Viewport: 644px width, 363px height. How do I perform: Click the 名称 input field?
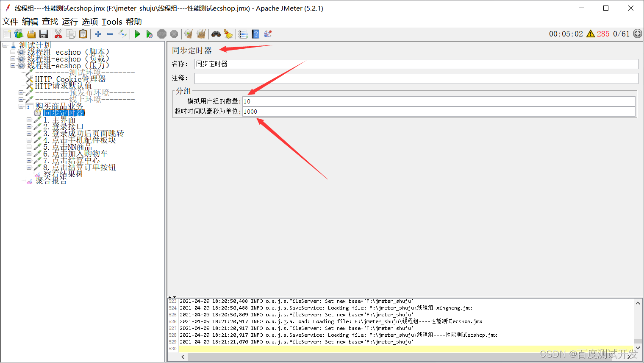coord(416,64)
